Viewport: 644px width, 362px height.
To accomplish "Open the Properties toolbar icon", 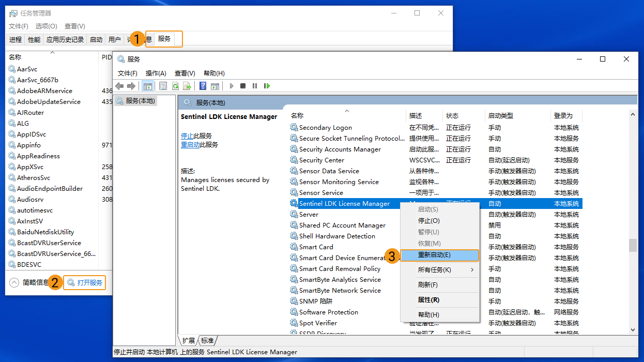I will 163,86.
